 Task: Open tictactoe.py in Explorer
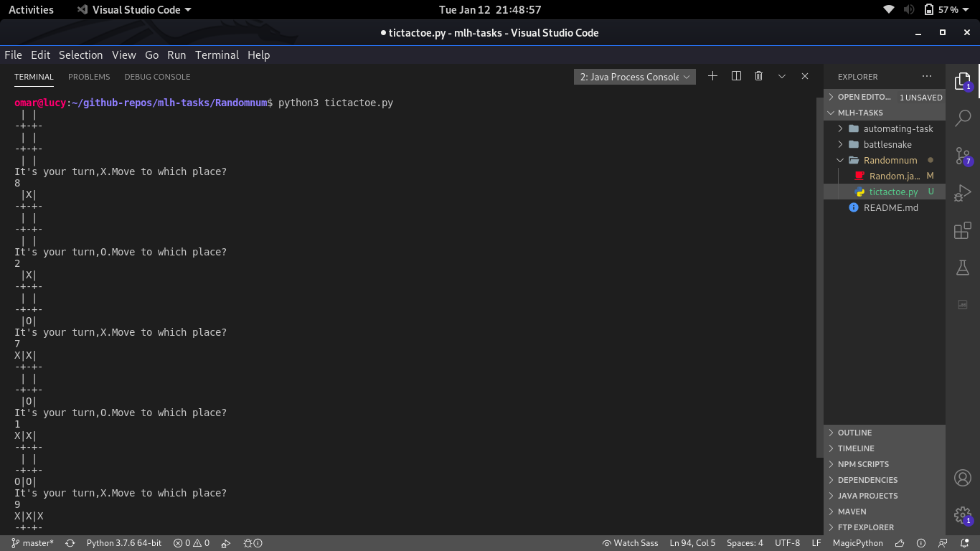tap(885, 192)
